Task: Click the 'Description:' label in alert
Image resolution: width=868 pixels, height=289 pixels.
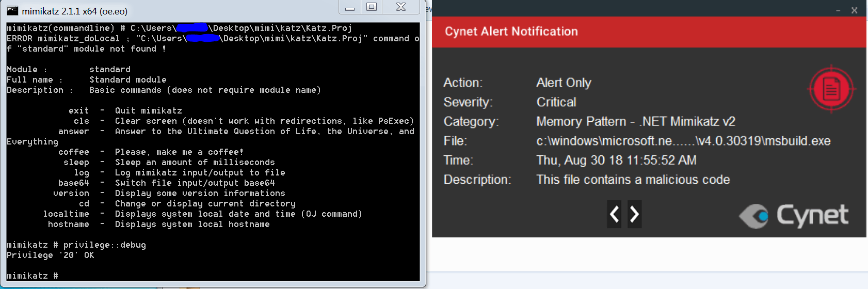Action: 477,180
